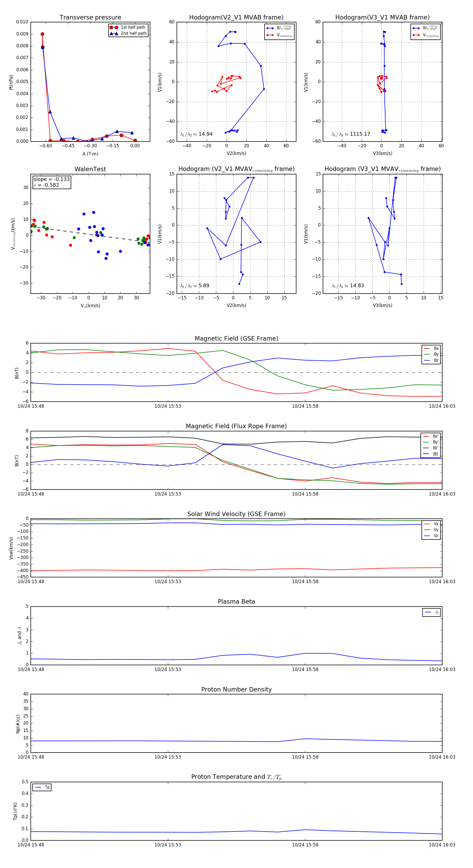This screenshot has height=868, width=473.
Task: Select the "1st half path" legend entry
Action: tap(128, 27)
